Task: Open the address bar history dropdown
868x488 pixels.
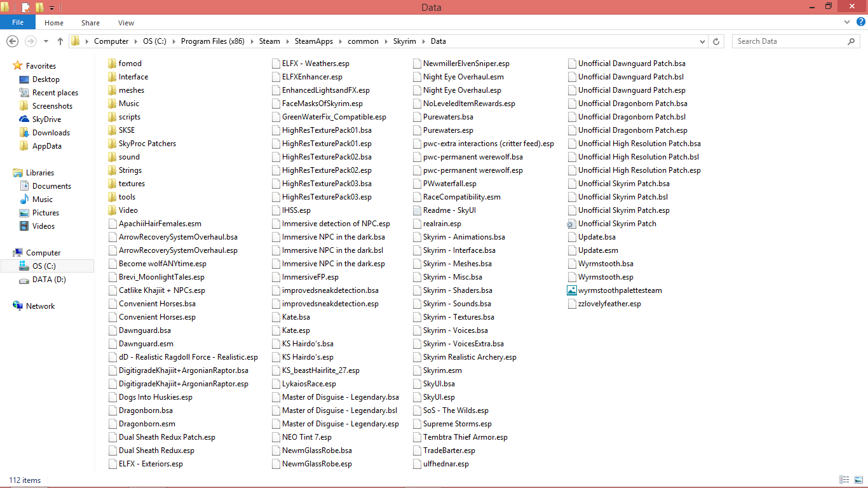Action: [x=702, y=41]
